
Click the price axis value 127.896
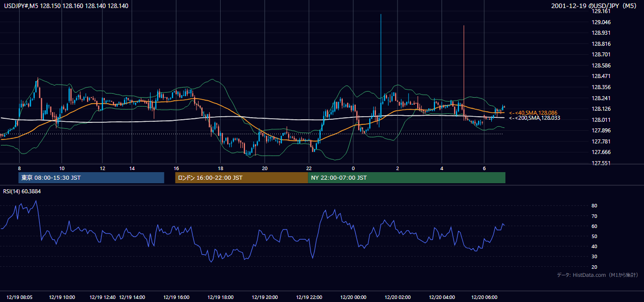click(601, 130)
